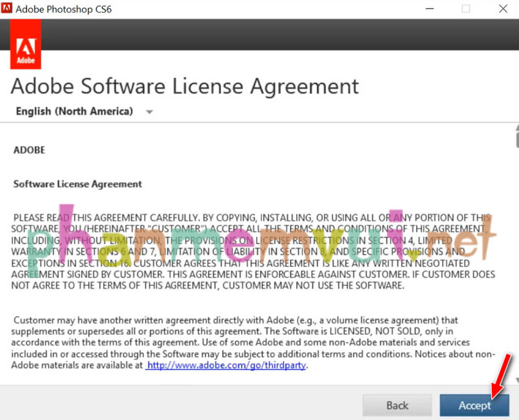The height and width of the screenshot is (420, 519).
Task: Close the Adobe Photoshop CS6 installer window
Action: (503, 9)
